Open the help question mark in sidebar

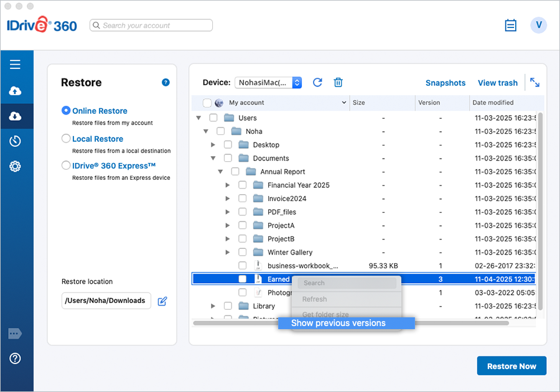click(x=16, y=358)
